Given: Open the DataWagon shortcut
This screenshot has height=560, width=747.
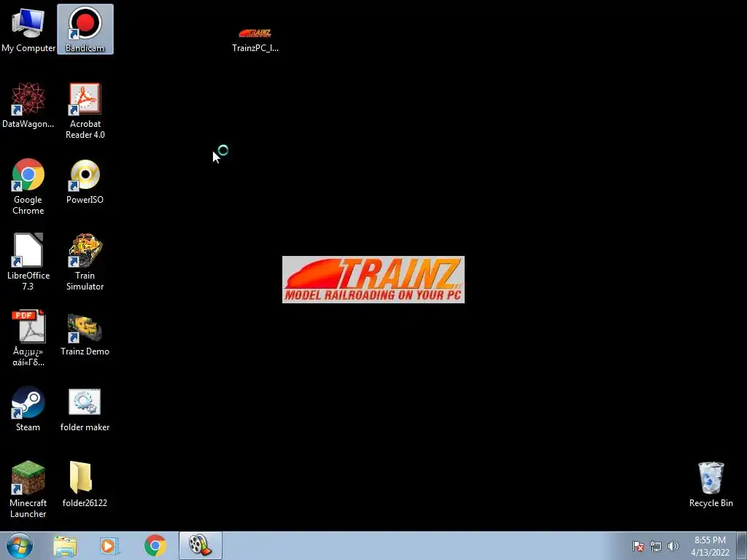Looking at the screenshot, I should [x=28, y=105].
